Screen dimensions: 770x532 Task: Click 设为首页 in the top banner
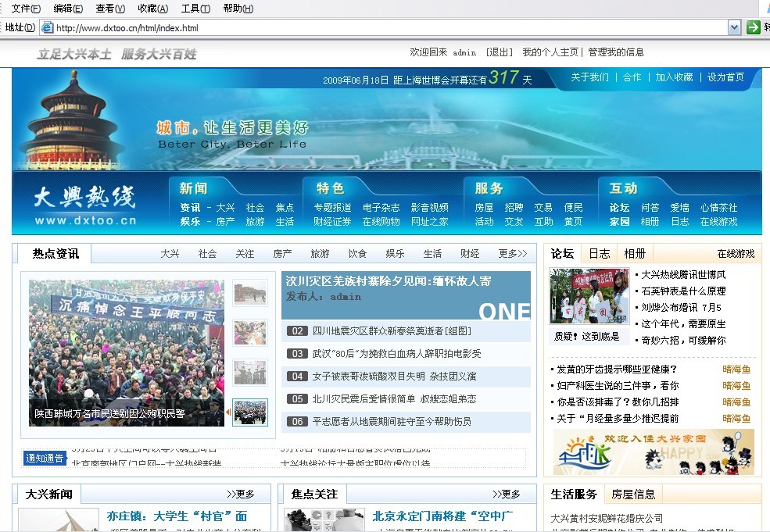[x=725, y=77]
